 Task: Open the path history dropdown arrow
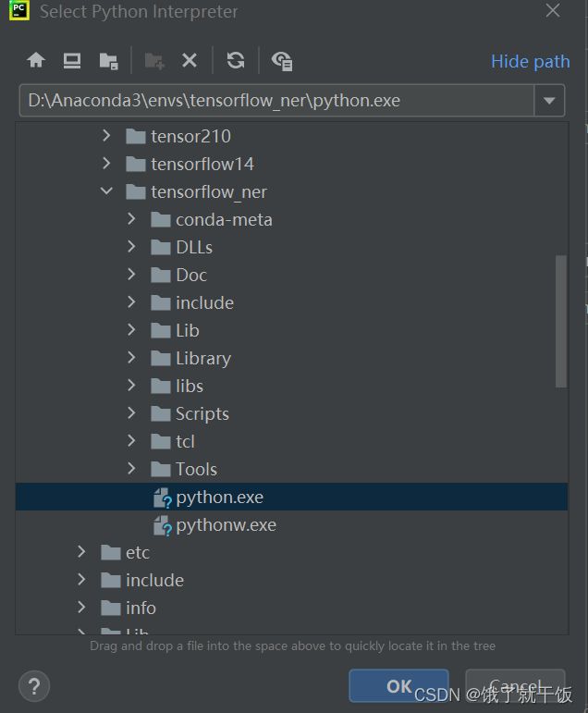(x=549, y=101)
